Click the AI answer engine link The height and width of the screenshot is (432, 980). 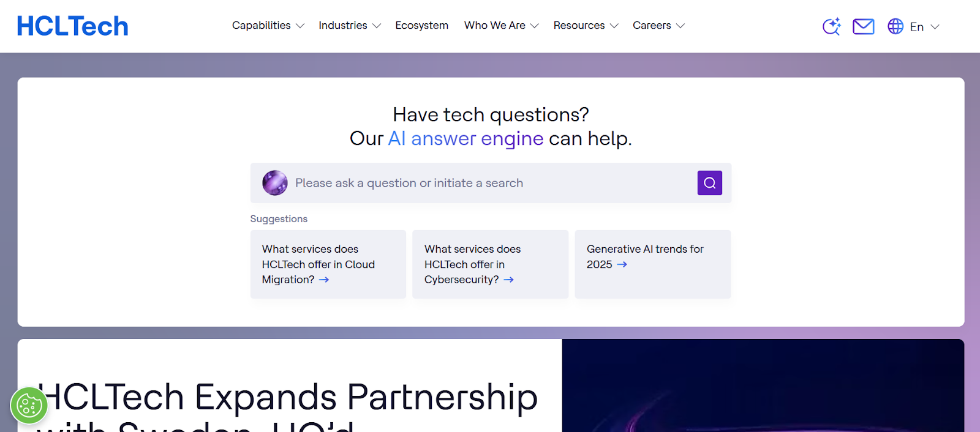tap(466, 138)
